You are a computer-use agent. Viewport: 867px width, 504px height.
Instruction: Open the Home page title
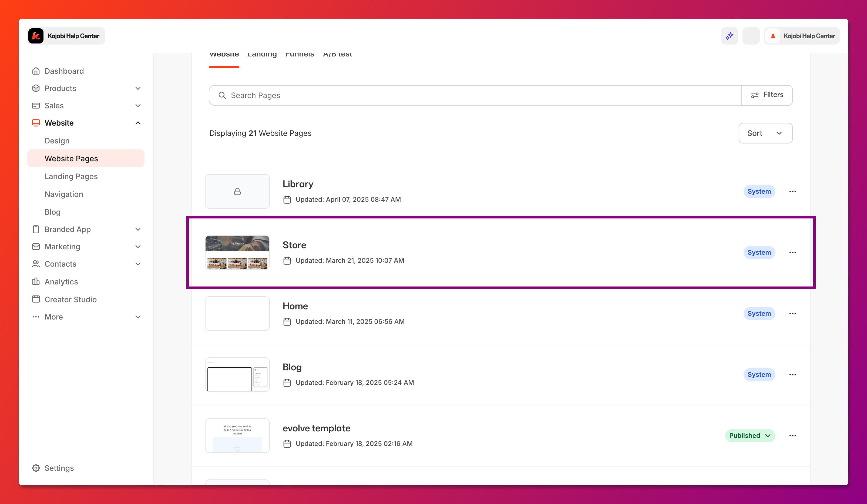point(295,306)
